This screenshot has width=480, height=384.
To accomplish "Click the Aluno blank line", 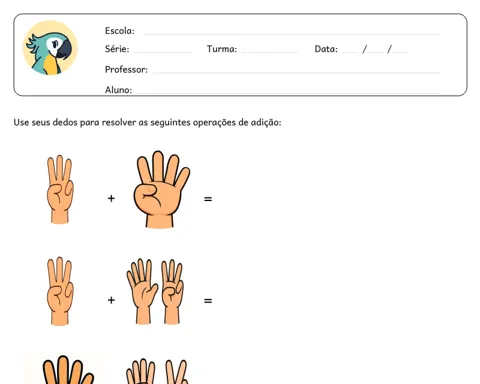I will coord(288,92).
